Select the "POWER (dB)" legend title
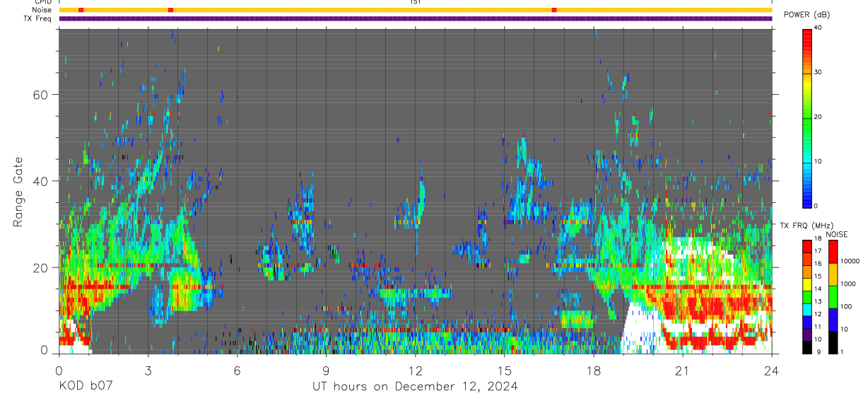This screenshot has height=401, width=868. click(x=807, y=15)
